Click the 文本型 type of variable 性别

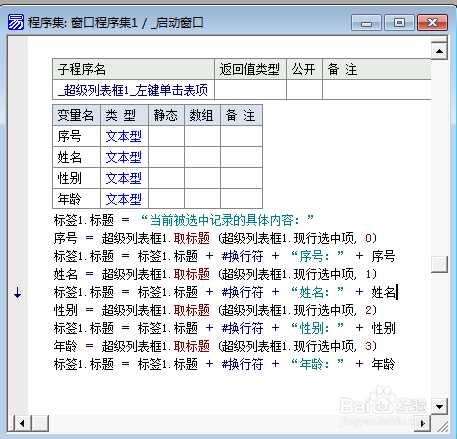pos(124,178)
